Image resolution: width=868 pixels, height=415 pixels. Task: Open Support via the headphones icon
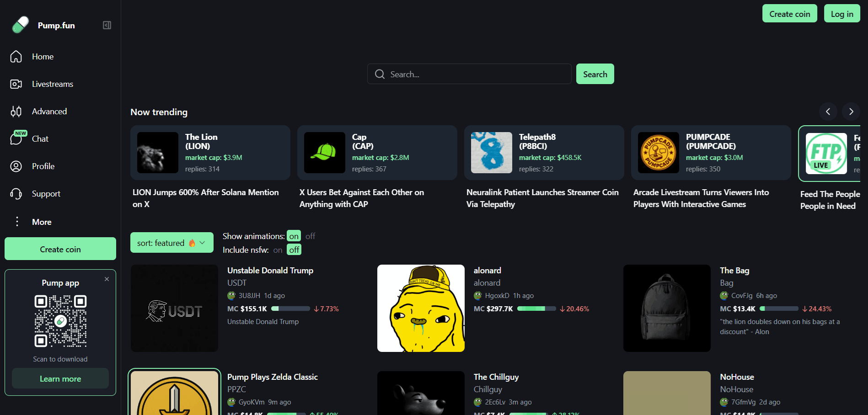coord(16,193)
